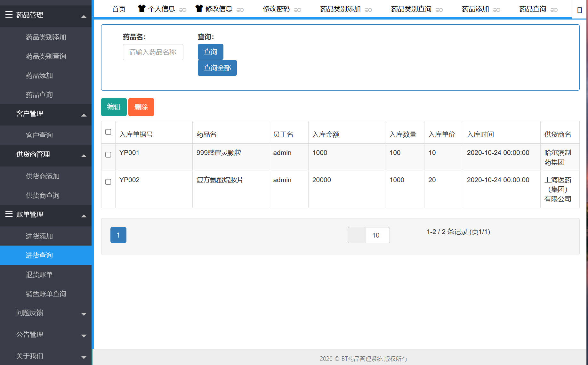
Task: Click the 查询全部 button
Action: tap(217, 68)
